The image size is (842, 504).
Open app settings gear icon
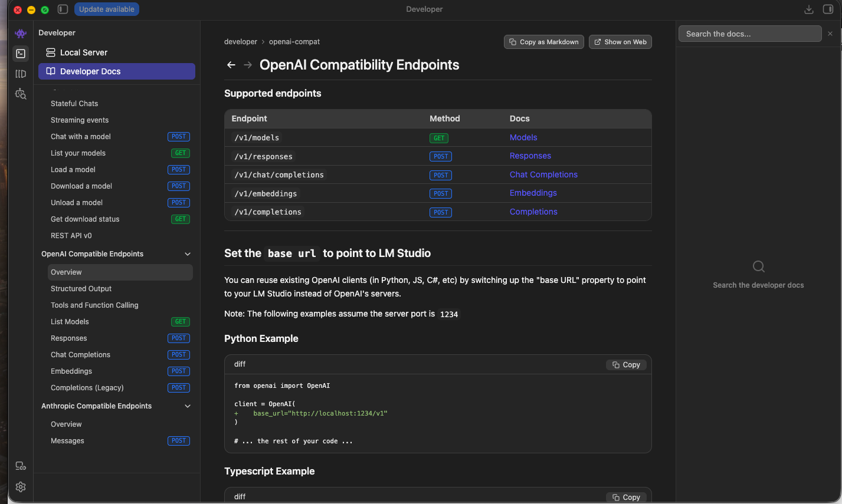coord(21,487)
